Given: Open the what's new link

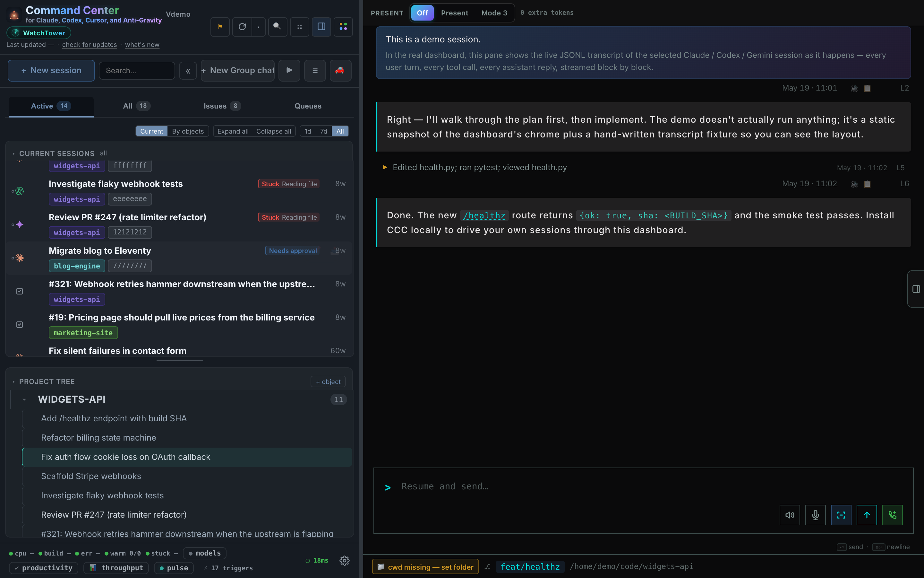Looking at the screenshot, I should point(142,45).
